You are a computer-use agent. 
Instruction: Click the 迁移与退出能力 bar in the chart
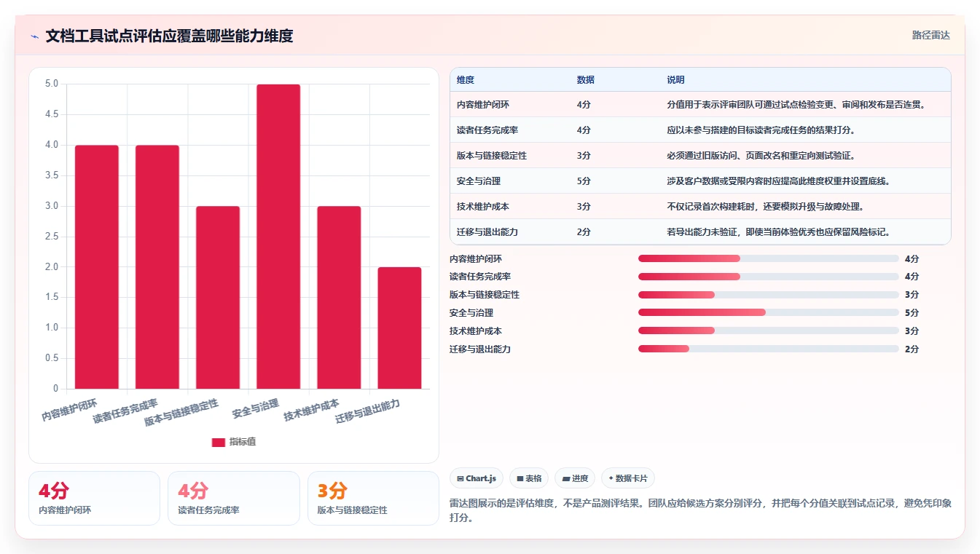click(x=399, y=328)
